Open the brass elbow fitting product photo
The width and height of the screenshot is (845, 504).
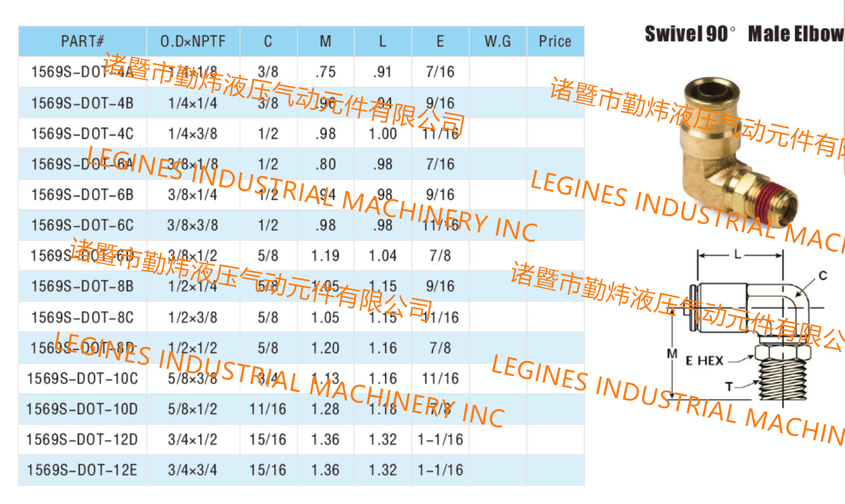click(x=739, y=153)
